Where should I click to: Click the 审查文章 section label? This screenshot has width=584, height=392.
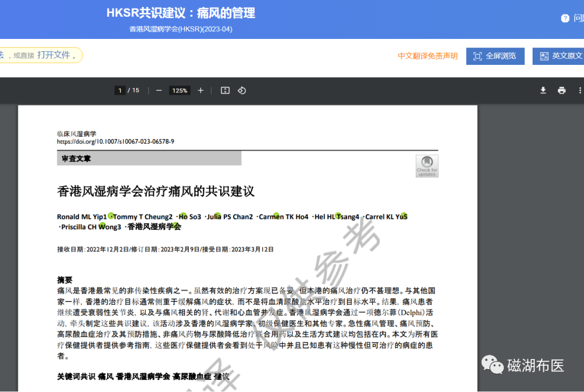pyautogui.click(x=76, y=158)
